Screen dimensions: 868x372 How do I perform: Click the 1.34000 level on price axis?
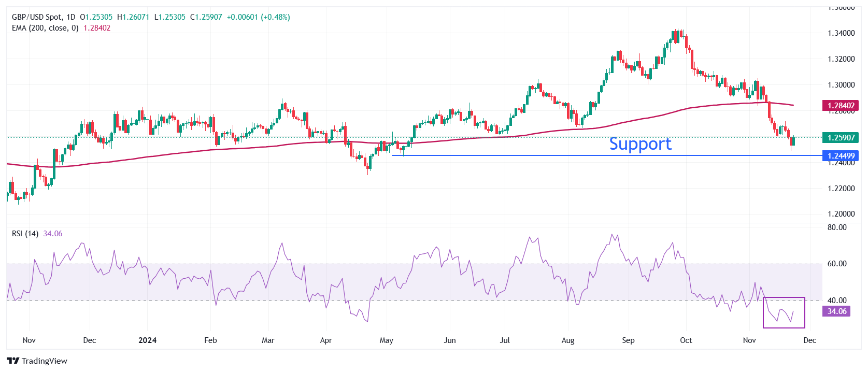point(841,33)
